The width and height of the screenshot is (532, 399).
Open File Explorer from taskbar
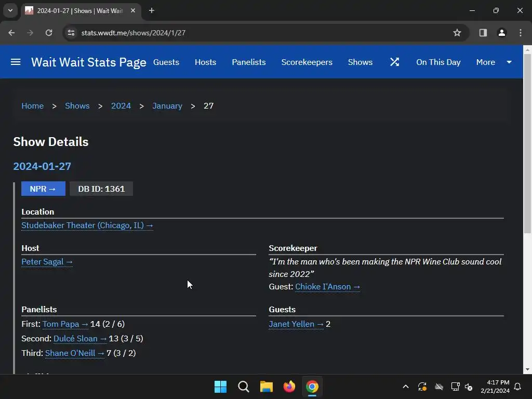(267, 387)
